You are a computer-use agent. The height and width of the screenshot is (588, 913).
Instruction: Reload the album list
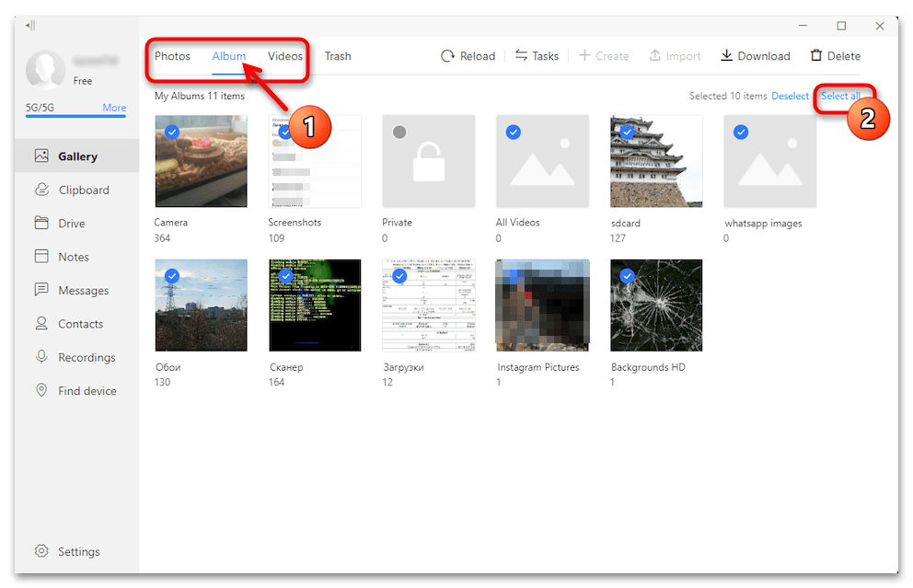pyautogui.click(x=446, y=55)
